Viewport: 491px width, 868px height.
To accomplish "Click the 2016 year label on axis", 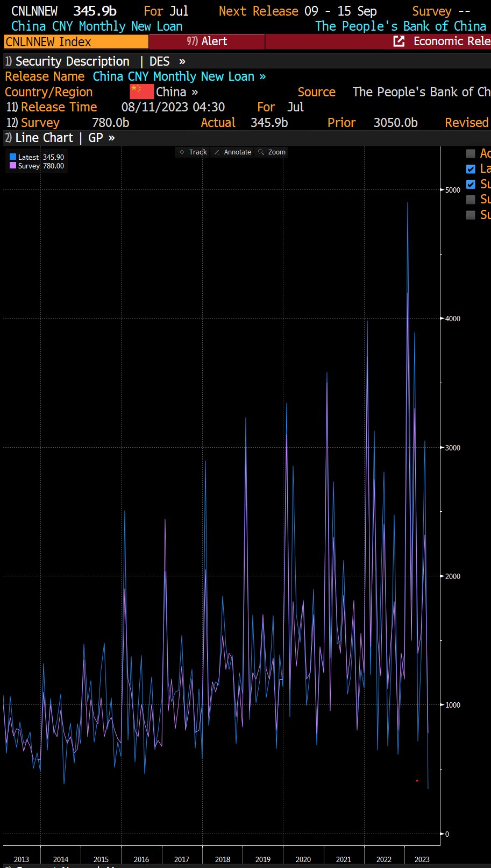I will (141, 859).
